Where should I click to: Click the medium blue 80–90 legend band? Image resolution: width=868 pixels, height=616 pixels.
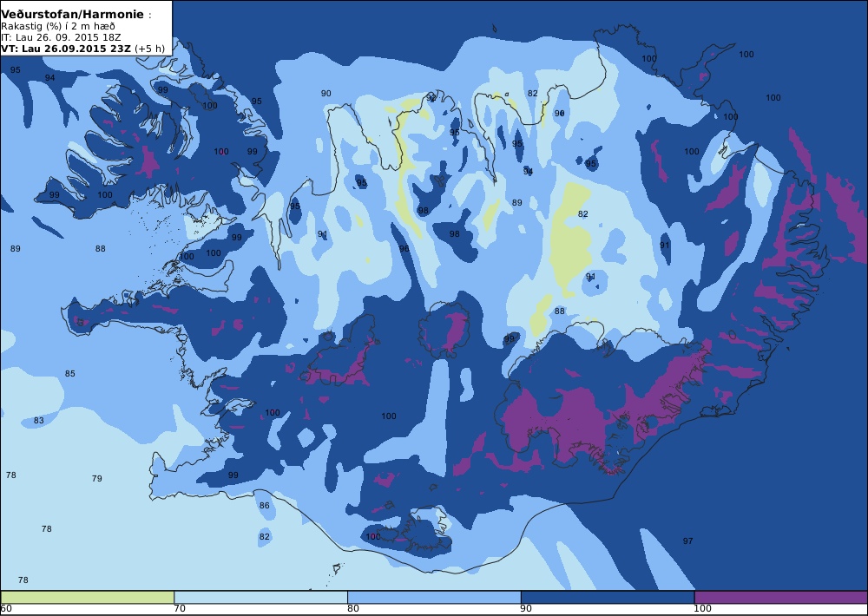(x=434, y=597)
